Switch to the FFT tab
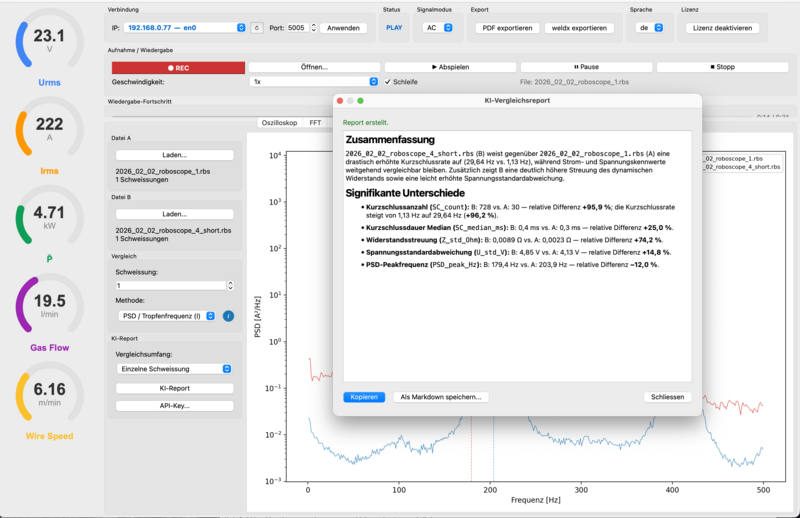800x518 pixels. pos(315,122)
